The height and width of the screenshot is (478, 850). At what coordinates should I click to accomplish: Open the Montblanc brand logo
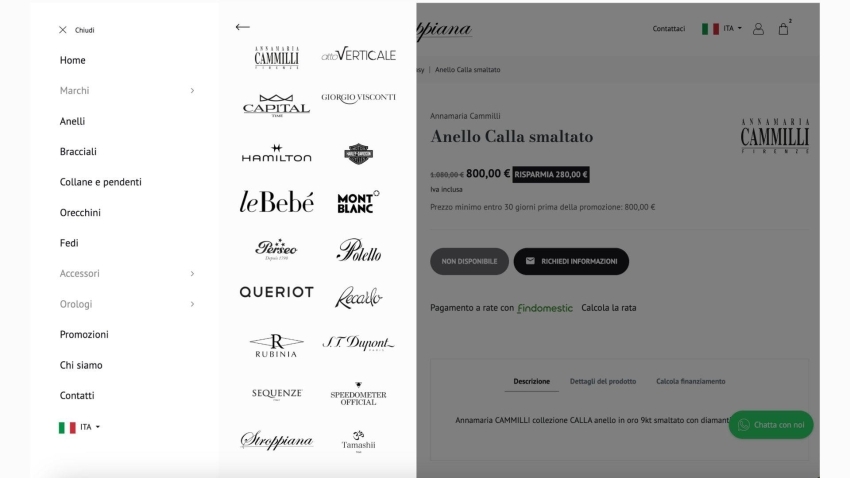click(358, 202)
